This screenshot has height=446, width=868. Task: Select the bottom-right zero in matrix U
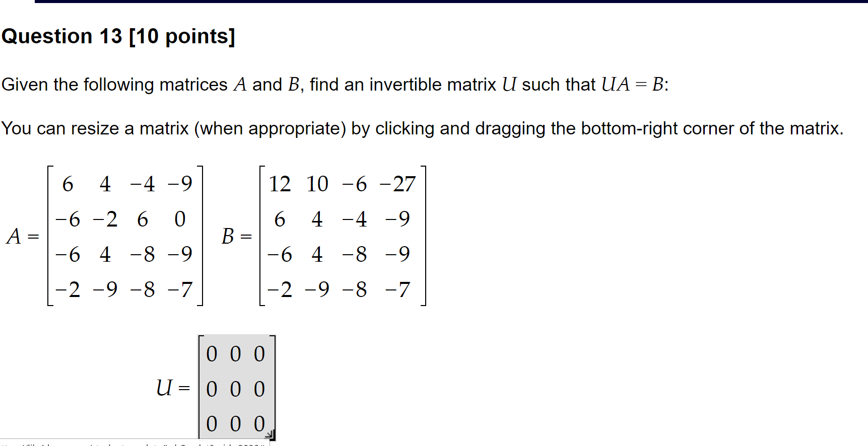click(x=259, y=423)
